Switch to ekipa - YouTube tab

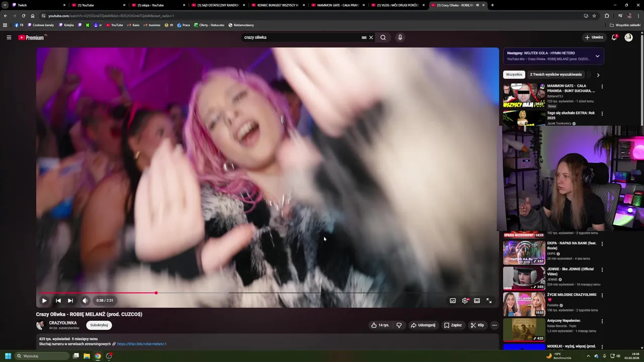tap(157, 5)
